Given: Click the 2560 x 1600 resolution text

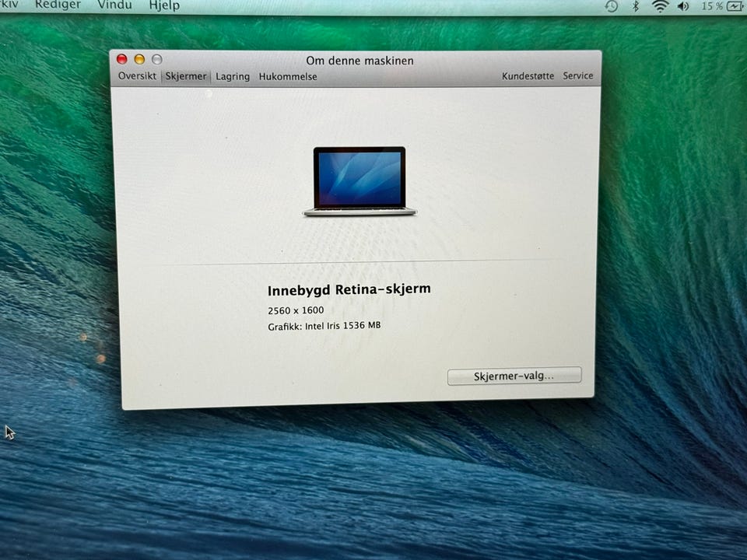Looking at the screenshot, I should pyautogui.click(x=296, y=310).
